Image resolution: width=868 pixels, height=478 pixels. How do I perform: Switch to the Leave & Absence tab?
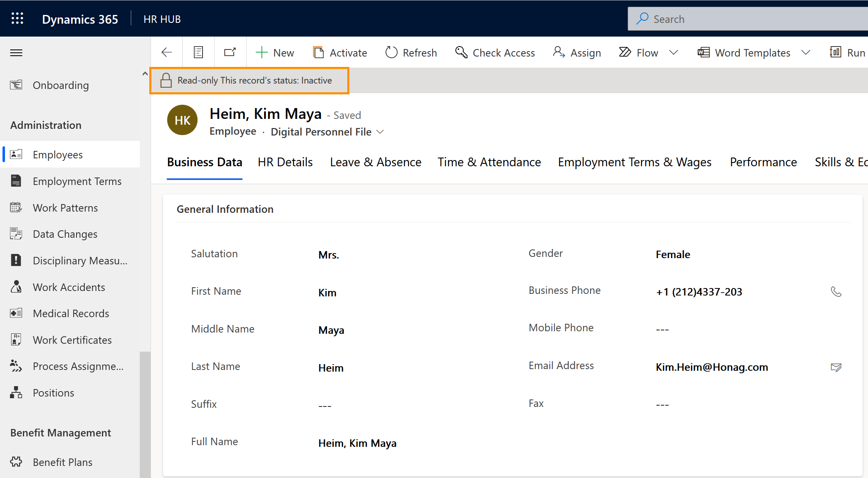pos(376,162)
